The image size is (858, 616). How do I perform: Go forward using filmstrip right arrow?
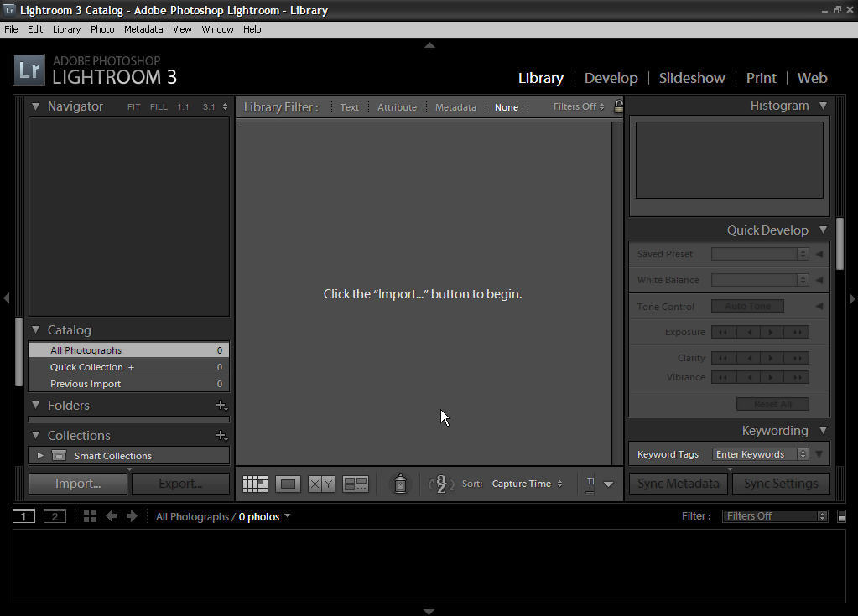(x=132, y=516)
